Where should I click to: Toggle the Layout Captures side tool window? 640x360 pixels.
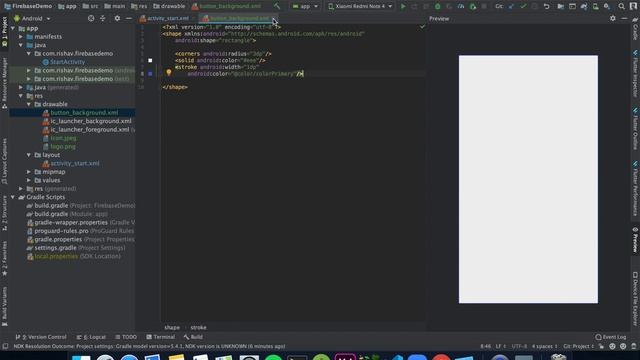click(4, 161)
